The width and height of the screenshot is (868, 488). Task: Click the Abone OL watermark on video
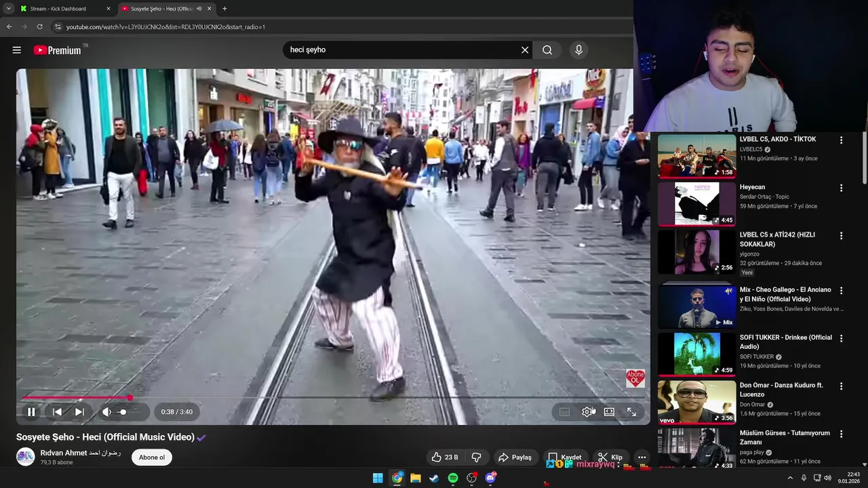(635, 378)
